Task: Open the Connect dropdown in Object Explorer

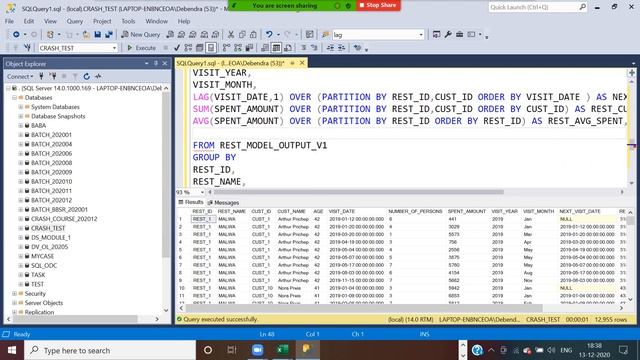Action: 20,76
